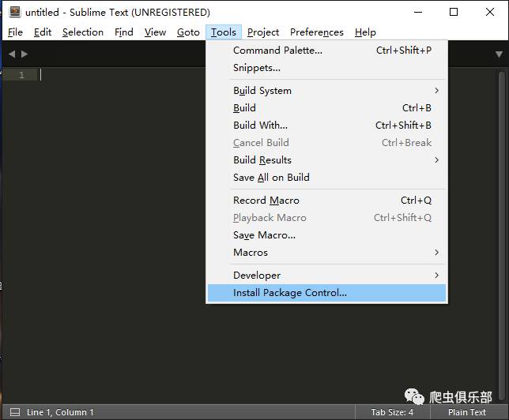
Task: Select the Build command
Action: (326, 108)
